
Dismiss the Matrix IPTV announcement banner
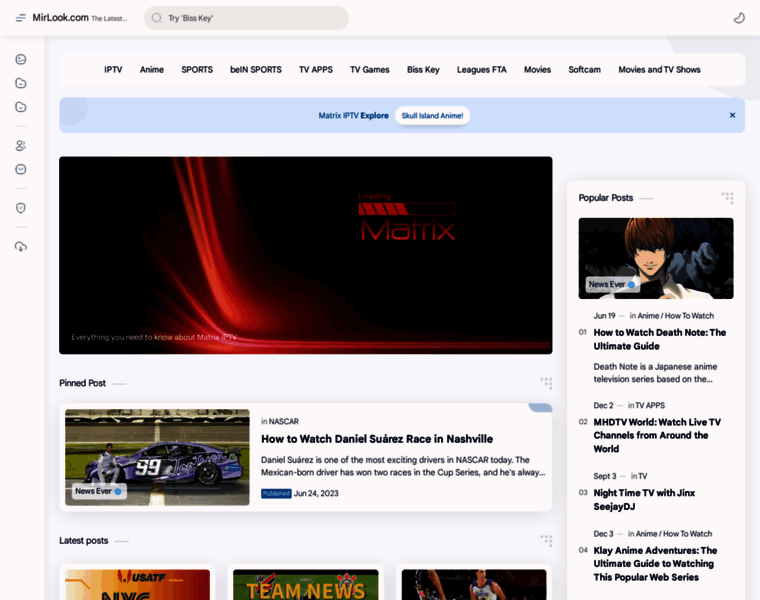(x=732, y=115)
